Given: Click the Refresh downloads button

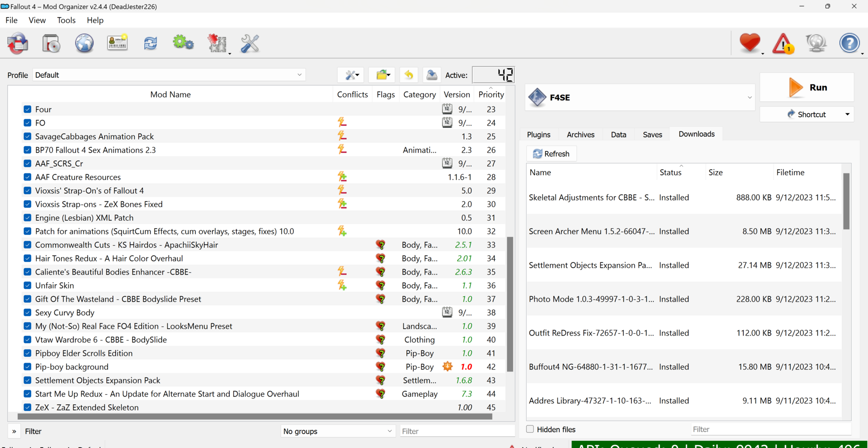Looking at the screenshot, I should [551, 154].
